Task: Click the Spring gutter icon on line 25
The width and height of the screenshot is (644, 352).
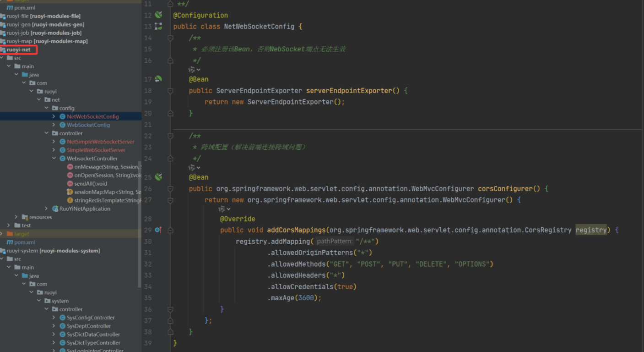Action: 158,177
